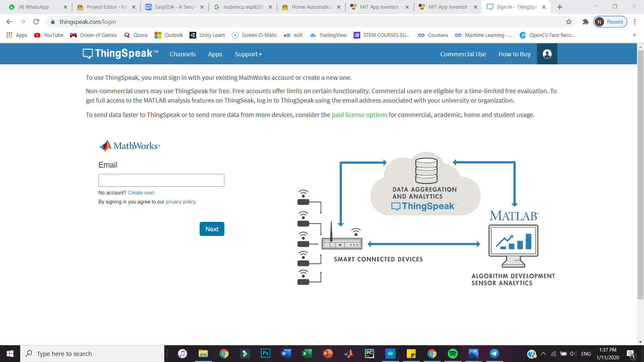Click the paid license options link
644x362 pixels.
[360, 115]
